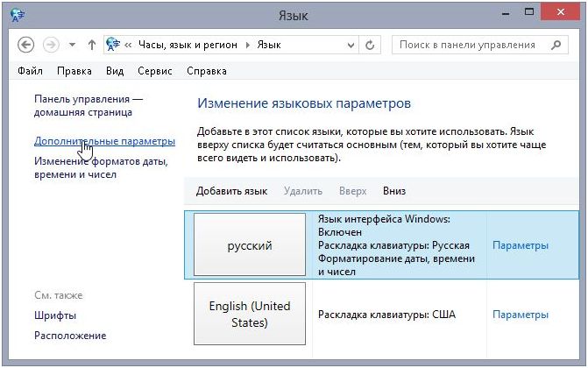Click the Добавить язык button
588x368 pixels.
click(x=231, y=191)
